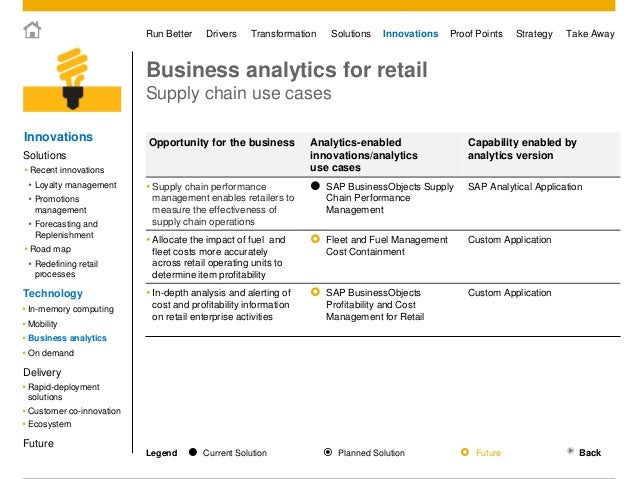The height and width of the screenshot is (479, 638).
Task: Click the 'Supply chain performance management enables' text
Action: [223, 204]
